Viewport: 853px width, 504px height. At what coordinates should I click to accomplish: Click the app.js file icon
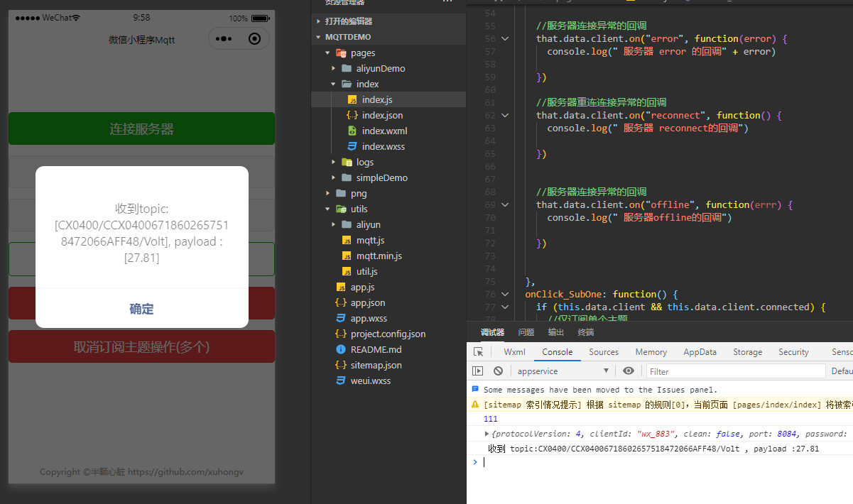[x=341, y=287]
